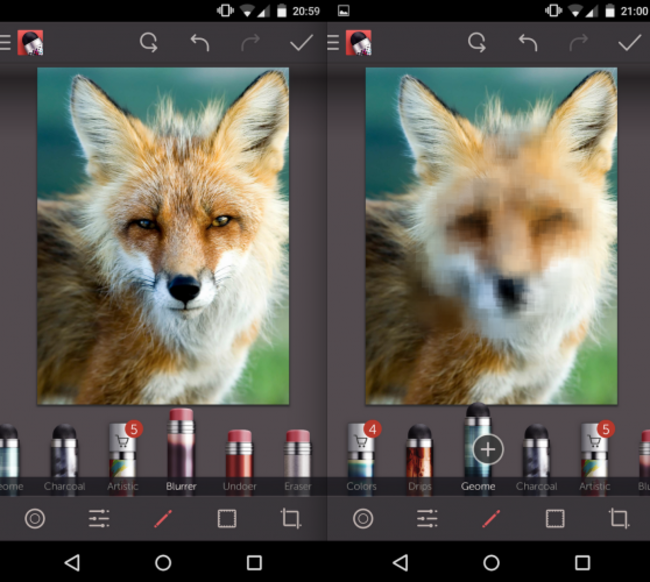Screen dimensions: 650x582
Task: Click lasso reset icon in left screen
Action: [148, 42]
